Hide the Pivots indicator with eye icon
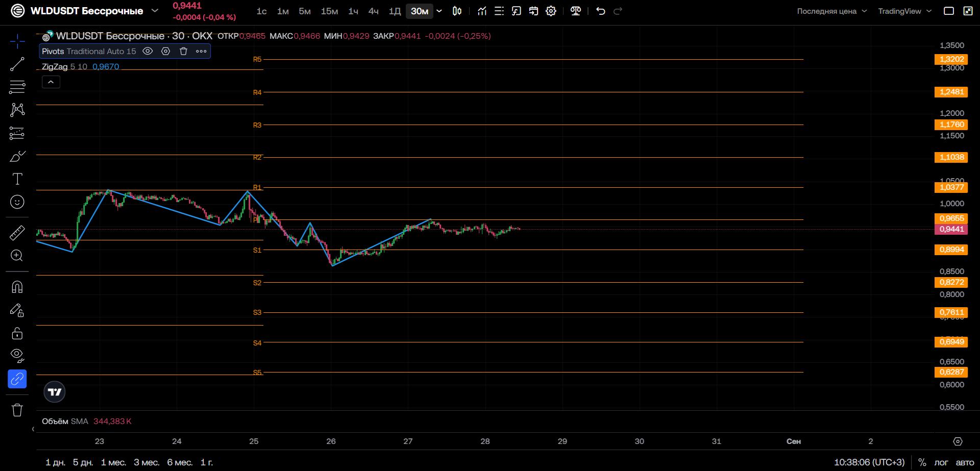 click(x=148, y=51)
